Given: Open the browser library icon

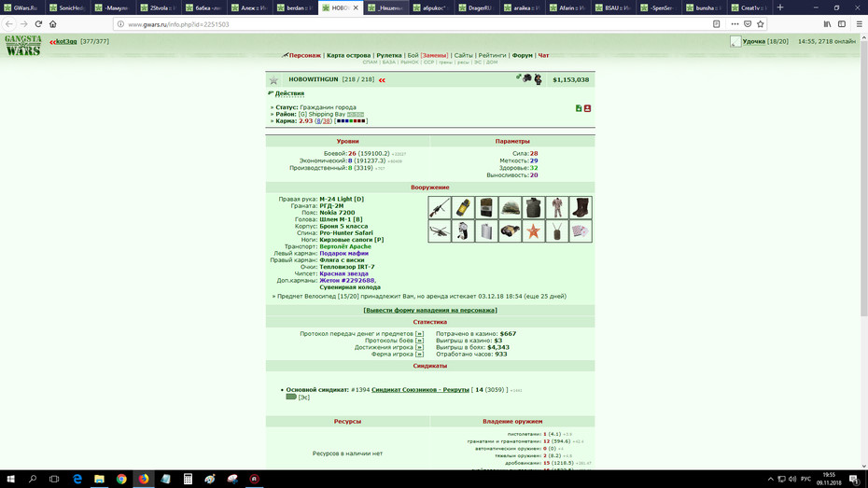Looking at the screenshot, I should tap(827, 23).
